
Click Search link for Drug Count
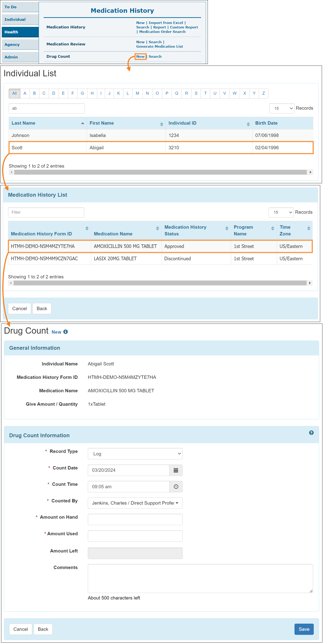coord(155,56)
